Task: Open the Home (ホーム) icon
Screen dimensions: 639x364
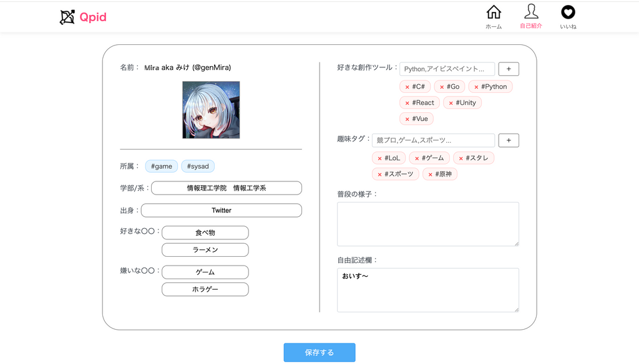Action: pos(494,12)
